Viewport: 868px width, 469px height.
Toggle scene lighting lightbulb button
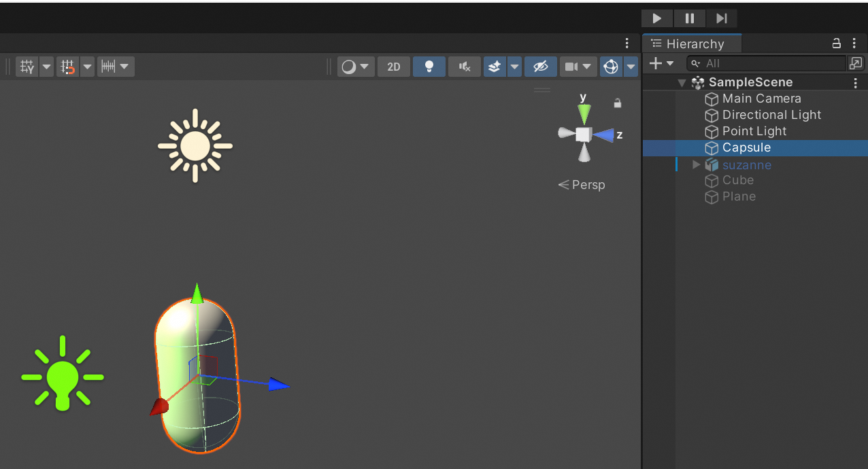pos(429,67)
